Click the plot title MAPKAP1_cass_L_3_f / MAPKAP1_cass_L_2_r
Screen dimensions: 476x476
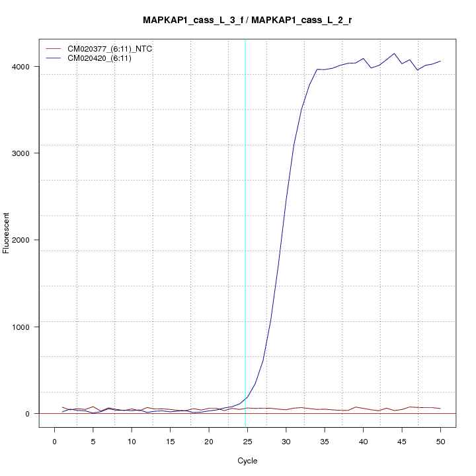(247, 20)
